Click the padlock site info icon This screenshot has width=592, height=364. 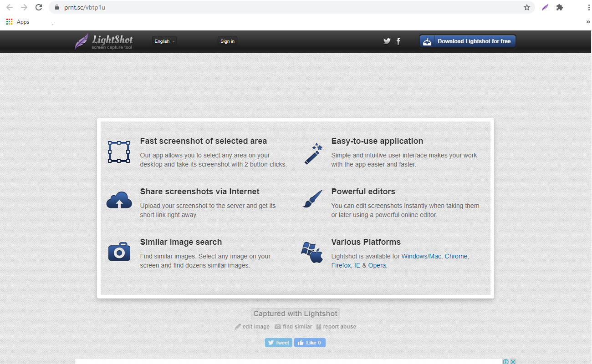[x=57, y=7]
